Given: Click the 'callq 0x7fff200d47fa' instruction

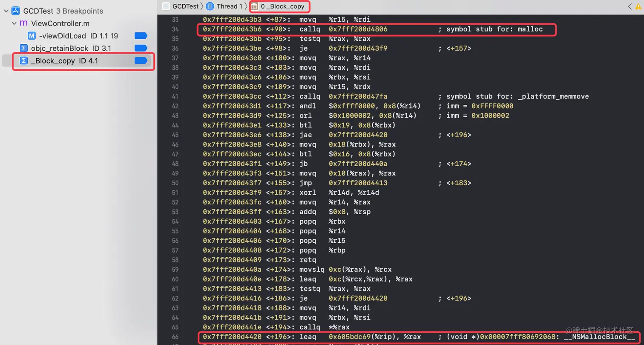Looking at the screenshot, I should pyautogui.click(x=343, y=96).
